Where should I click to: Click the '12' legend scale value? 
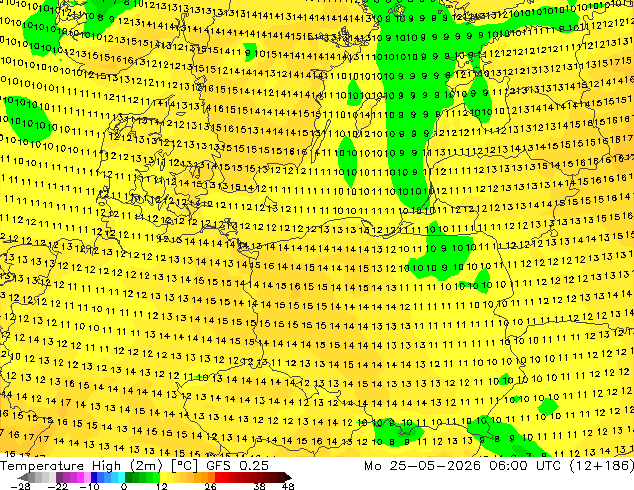[x=162, y=486]
